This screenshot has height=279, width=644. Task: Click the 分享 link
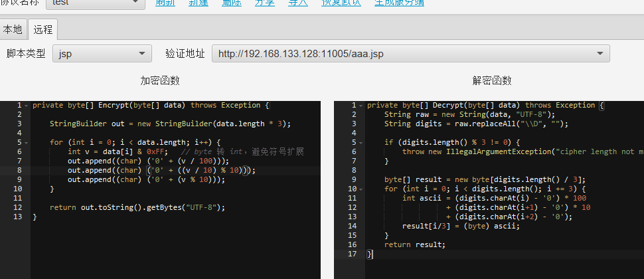click(265, 3)
